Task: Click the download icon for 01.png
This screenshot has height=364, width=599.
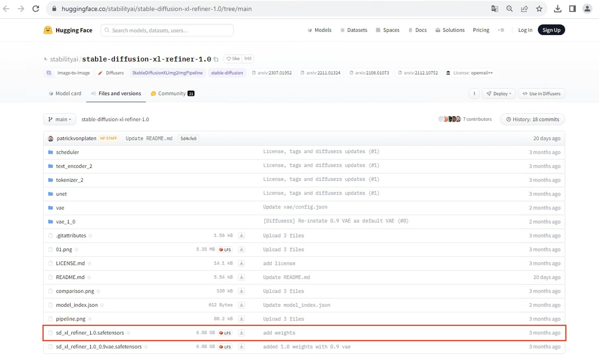Action: (x=241, y=249)
